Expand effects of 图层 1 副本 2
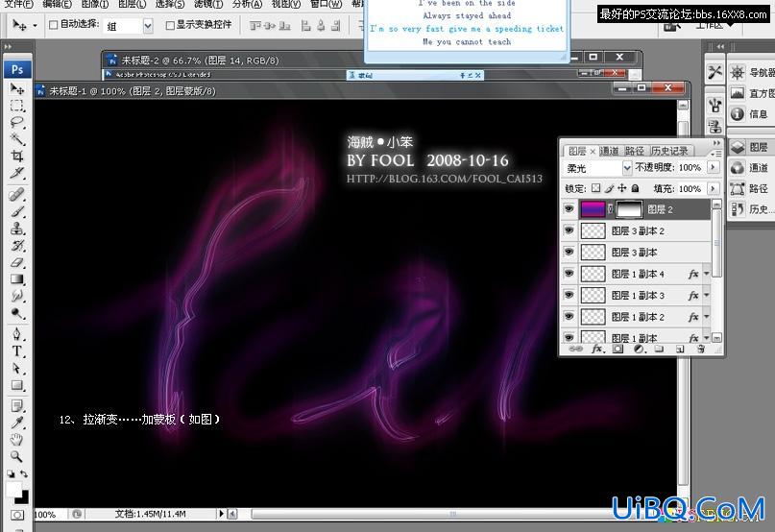The height and width of the screenshot is (532, 775). (x=706, y=317)
